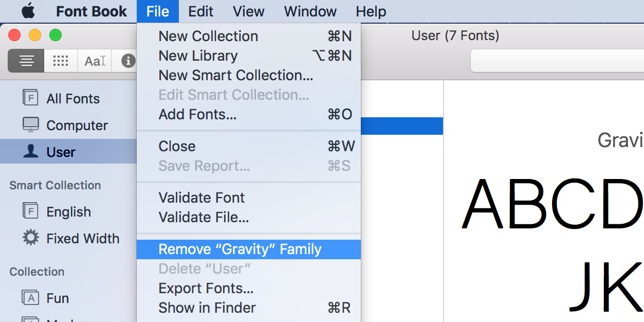
Task: Choose Validate Font from the File menu
Action: point(201,198)
